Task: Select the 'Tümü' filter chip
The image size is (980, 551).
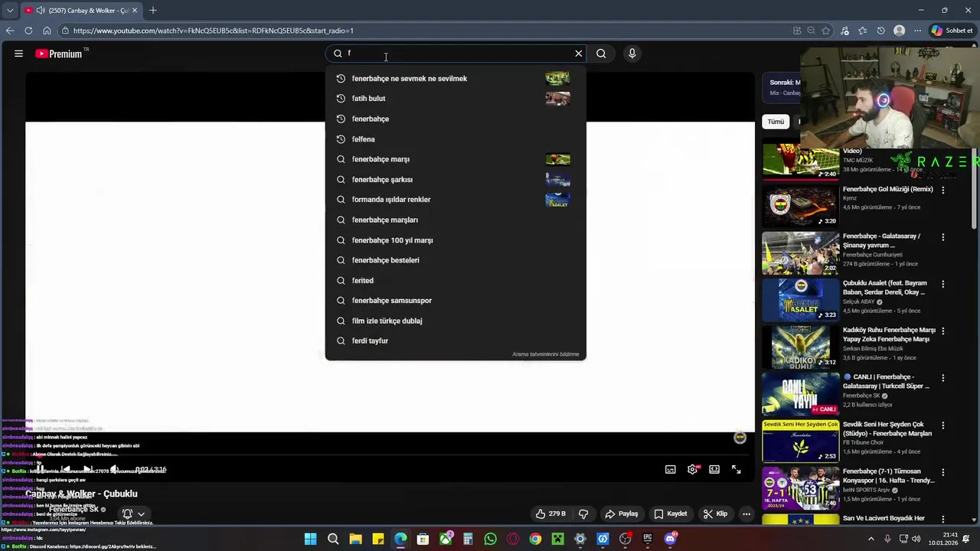Action: click(x=776, y=122)
